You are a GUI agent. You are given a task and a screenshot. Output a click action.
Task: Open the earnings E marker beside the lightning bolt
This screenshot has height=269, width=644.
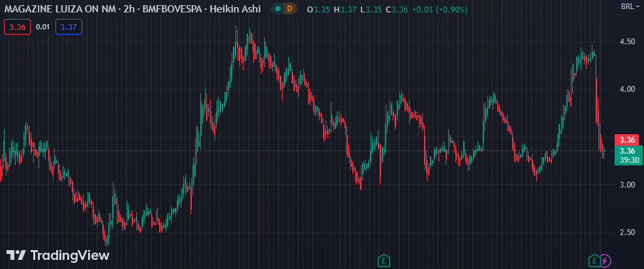point(594,260)
